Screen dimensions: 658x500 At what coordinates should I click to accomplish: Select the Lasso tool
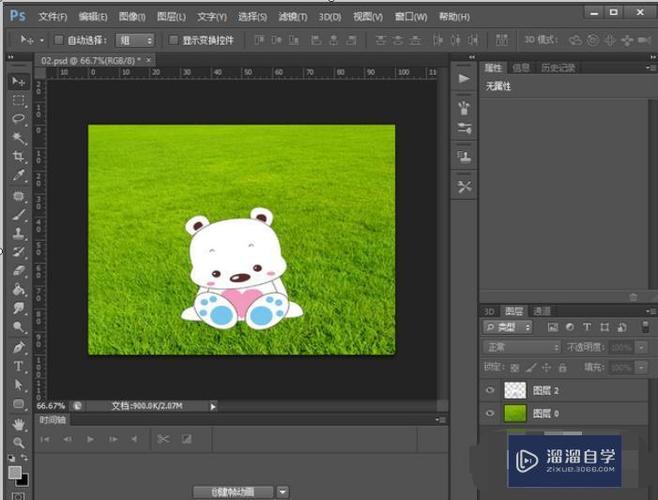18,119
